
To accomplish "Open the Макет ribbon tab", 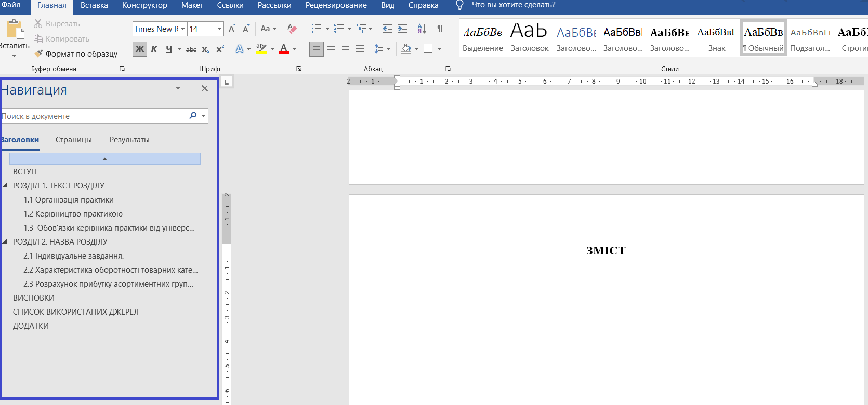I will [192, 5].
